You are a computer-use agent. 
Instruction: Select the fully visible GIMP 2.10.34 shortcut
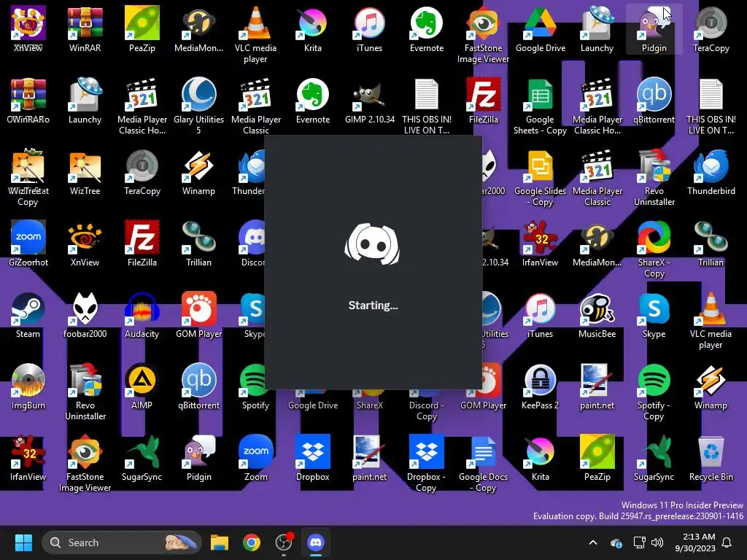[370, 101]
